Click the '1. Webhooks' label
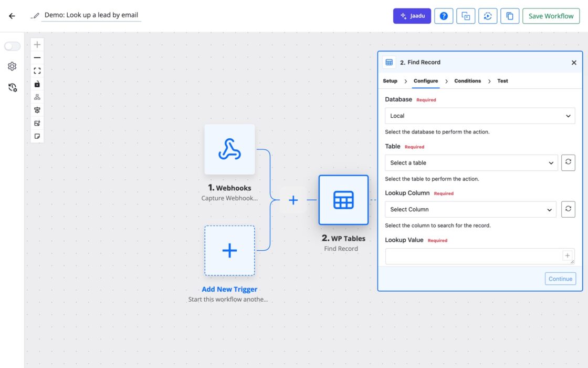The width and height of the screenshot is (588, 368). point(229,188)
